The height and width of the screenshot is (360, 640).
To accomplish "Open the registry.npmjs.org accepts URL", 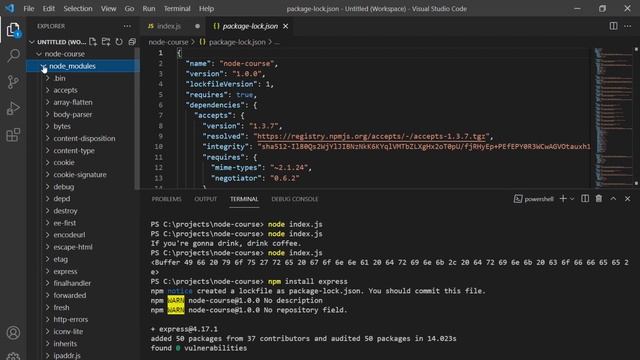I will pyautogui.click(x=371, y=136).
